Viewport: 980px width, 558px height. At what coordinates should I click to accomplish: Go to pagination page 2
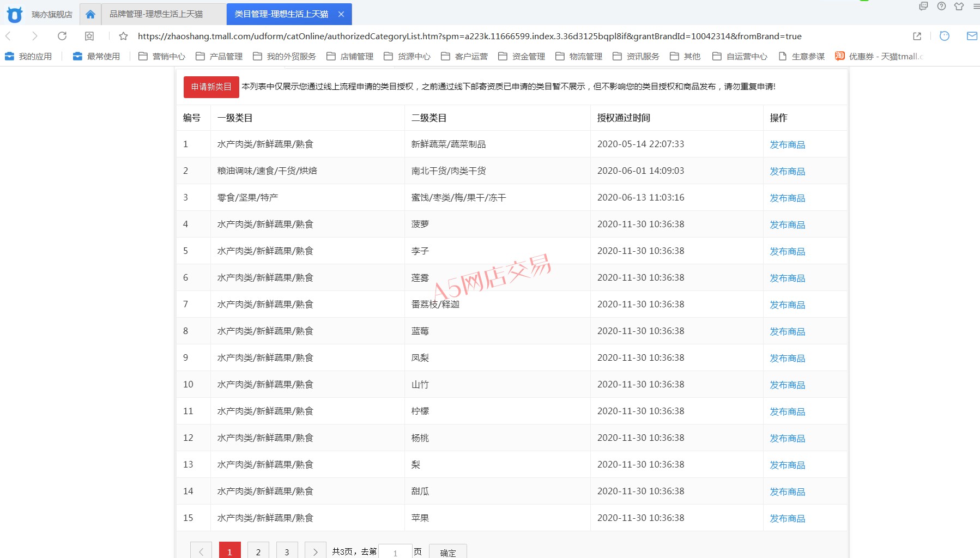pos(258,551)
